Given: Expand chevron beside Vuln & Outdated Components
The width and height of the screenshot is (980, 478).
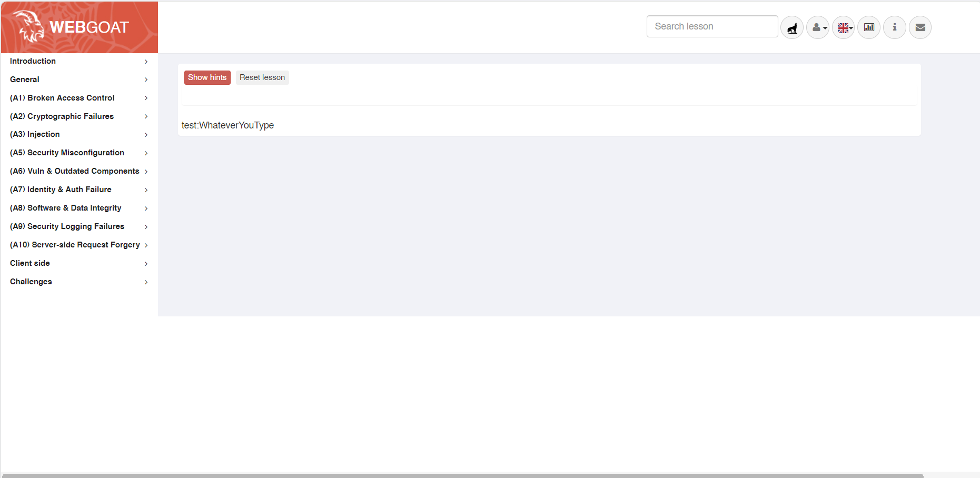Looking at the screenshot, I should pyautogui.click(x=146, y=172).
